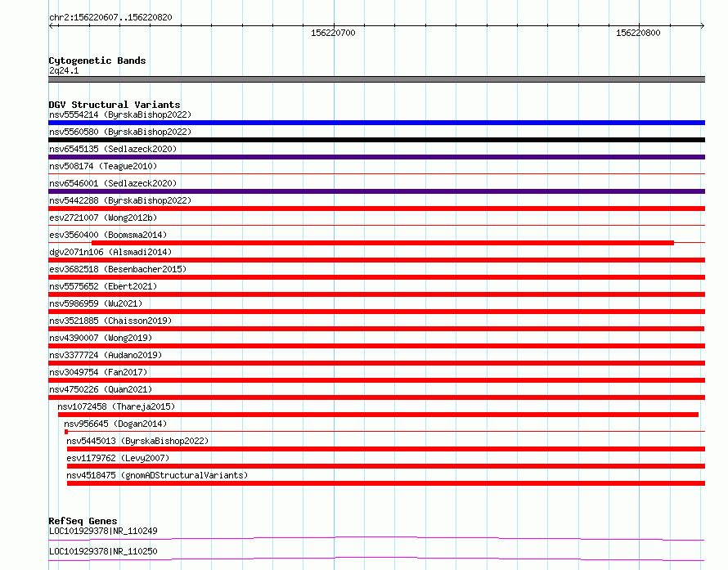Viewport: 728px width, 570px height.
Task: Open variant esv2721007 (Wong2012b) label
Action: [x=103, y=218]
